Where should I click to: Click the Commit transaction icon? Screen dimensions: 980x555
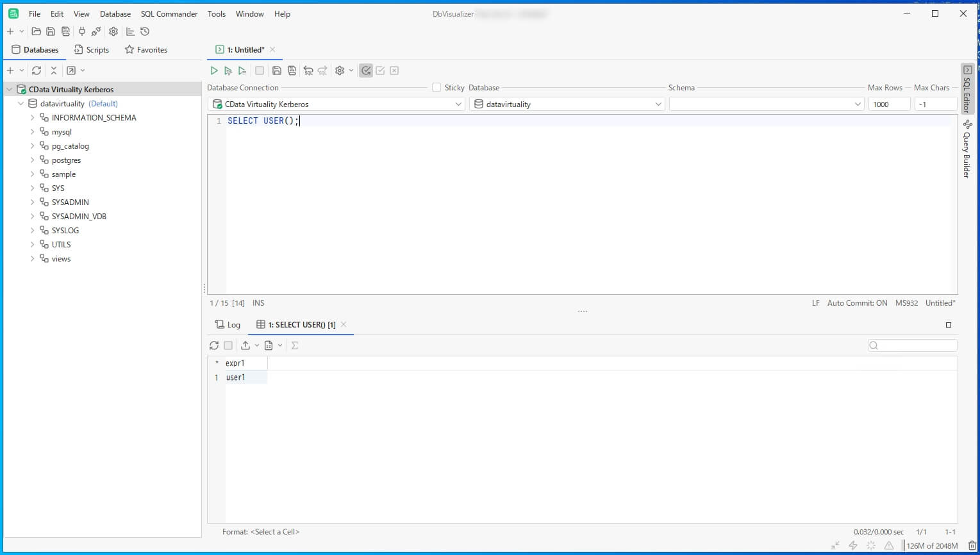click(x=380, y=70)
